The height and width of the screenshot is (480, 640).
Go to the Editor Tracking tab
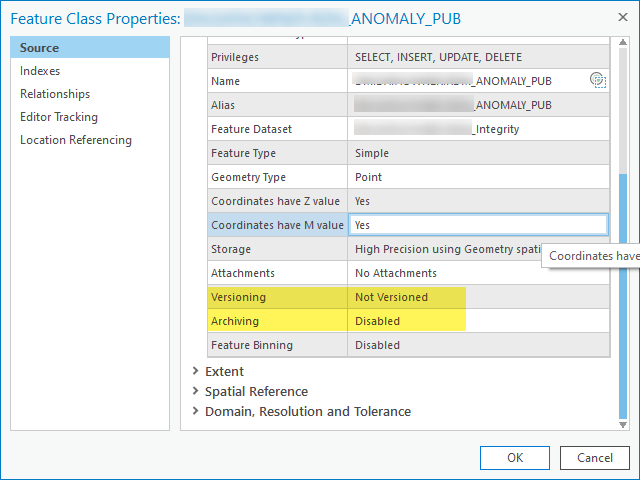(x=59, y=117)
